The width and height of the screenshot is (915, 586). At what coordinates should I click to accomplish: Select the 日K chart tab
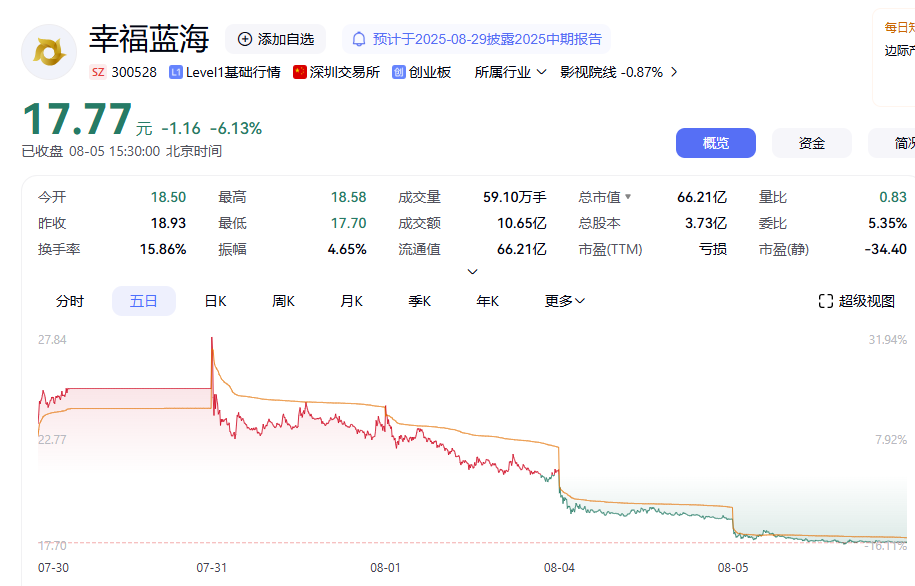(214, 300)
